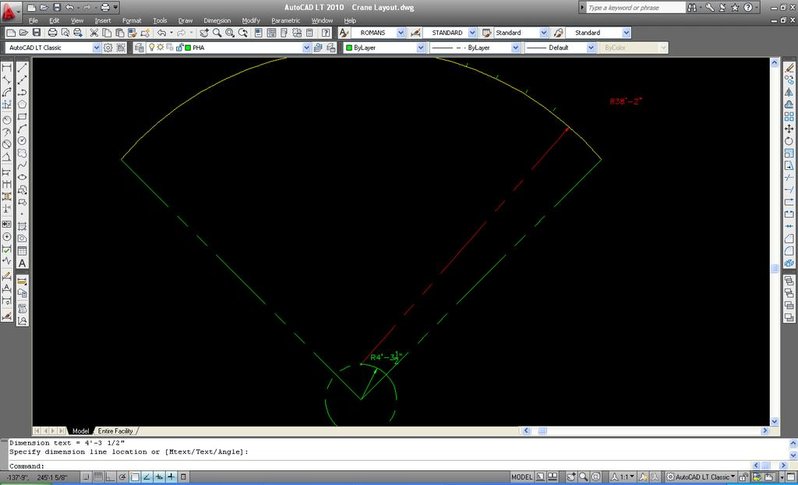Click Save in the quick access toolbar
Image resolution: width=798 pixels, height=485 pixels.
click(x=56, y=8)
